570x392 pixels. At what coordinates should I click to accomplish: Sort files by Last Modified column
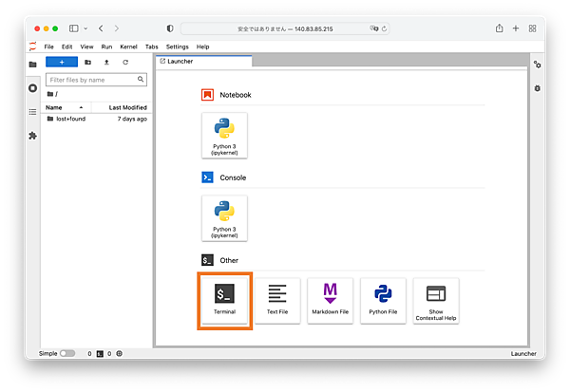[x=127, y=107]
